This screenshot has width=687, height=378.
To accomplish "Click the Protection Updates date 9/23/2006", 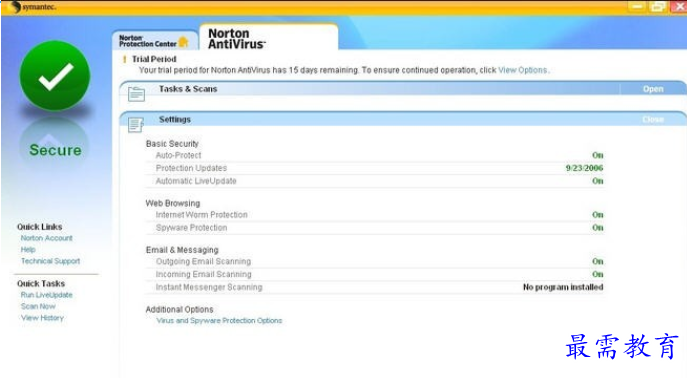I will point(584,168).
